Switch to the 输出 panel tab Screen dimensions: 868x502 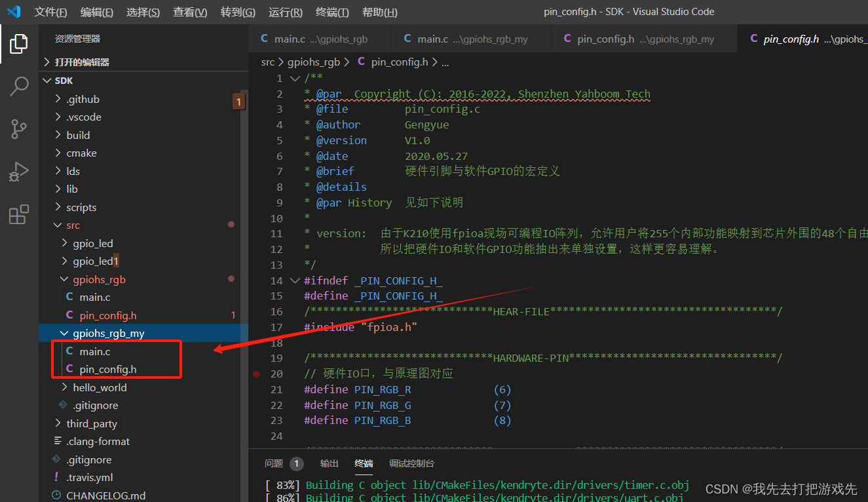[330, 463]
